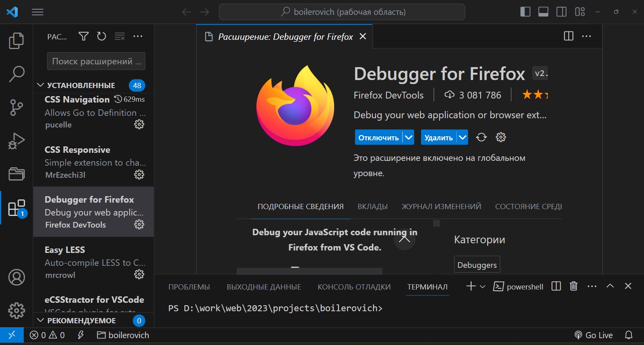Viewport: 644px width, 345px height.
Task: Expand the Рекомендуемое section
Action: tap(81, 320)
